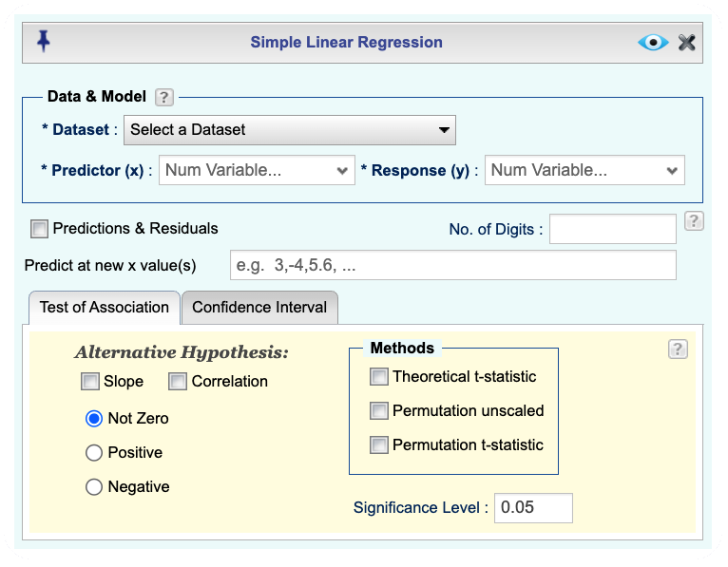Screen dimensions: 728x567
Task: Choose a Response (y) variable
Action: coord(584,170)
